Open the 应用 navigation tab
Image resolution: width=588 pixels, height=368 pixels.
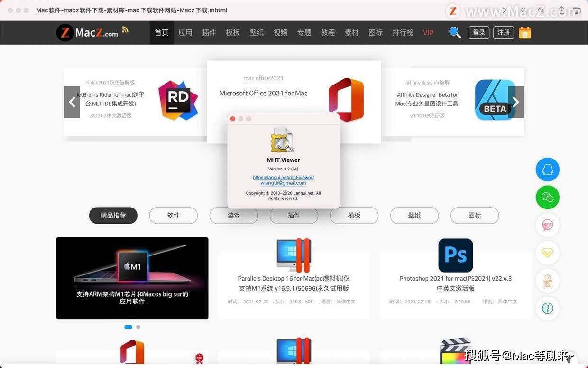185,33
